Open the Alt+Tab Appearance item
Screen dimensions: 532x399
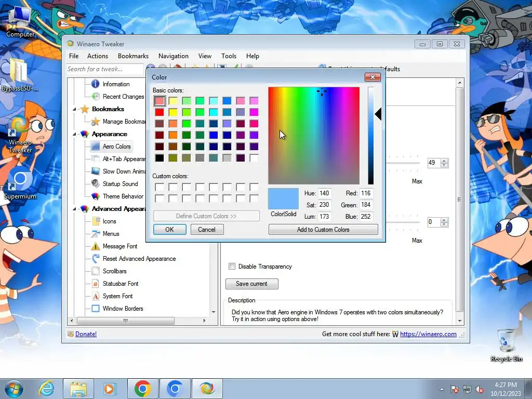click(124, 159)
